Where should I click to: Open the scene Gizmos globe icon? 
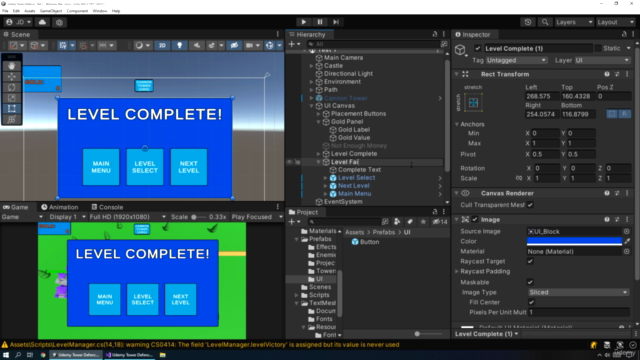tap(269, 45)
